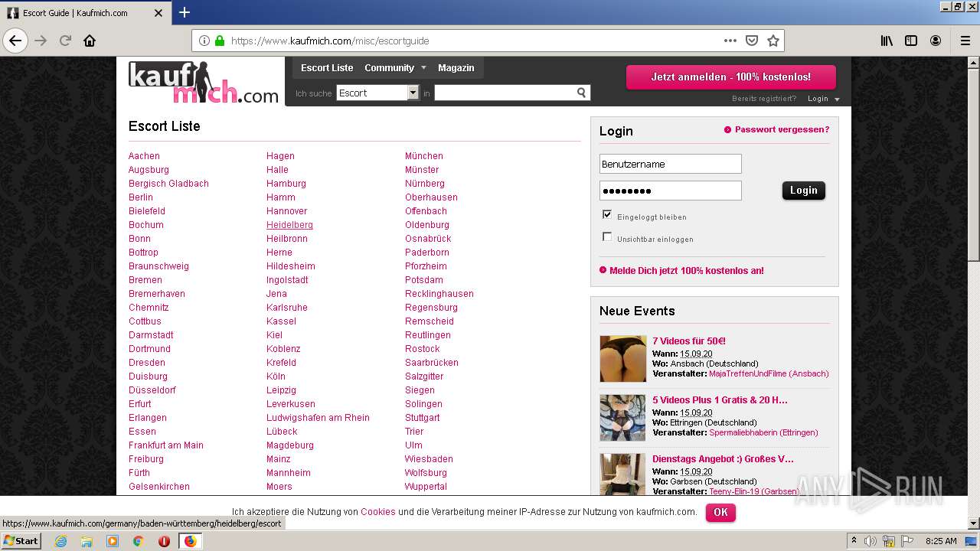Screen dimensions: 980x551
Task: Go to Firefox home page icon
Action: point(90,41)
